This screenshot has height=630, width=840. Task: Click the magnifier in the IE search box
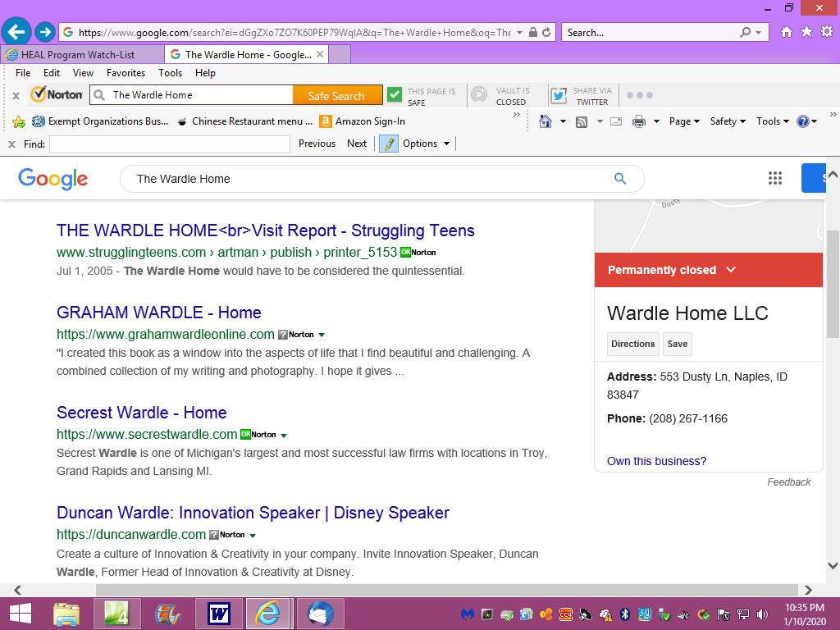pyautogui.click(x=745, y=32)
